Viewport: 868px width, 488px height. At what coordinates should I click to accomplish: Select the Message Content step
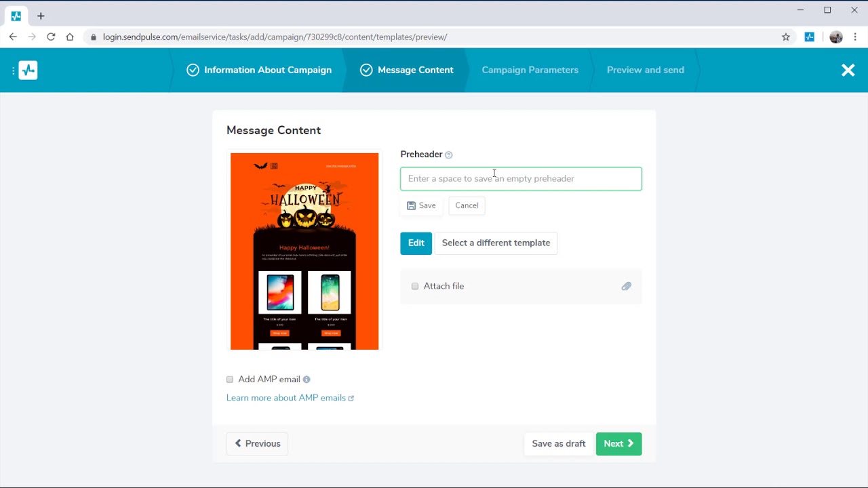407,70
